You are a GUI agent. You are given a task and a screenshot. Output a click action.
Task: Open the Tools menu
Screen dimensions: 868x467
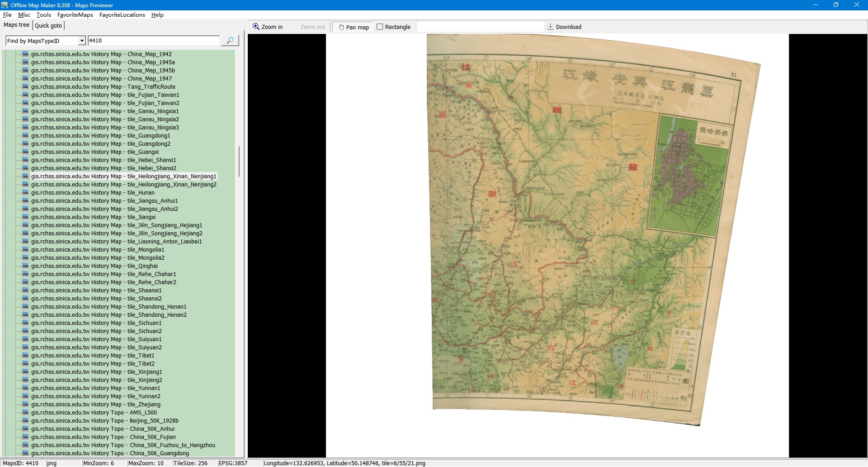(44, 15)
